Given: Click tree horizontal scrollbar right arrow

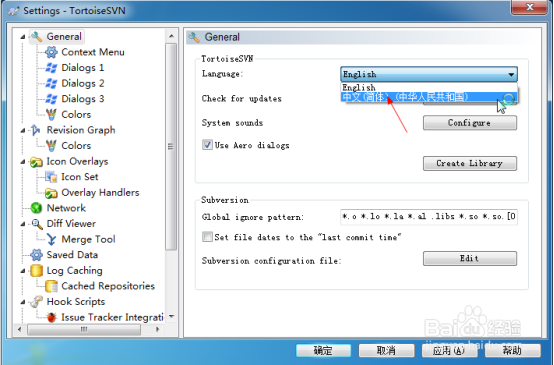Looking at the screenshot, I should click(158, 329).
